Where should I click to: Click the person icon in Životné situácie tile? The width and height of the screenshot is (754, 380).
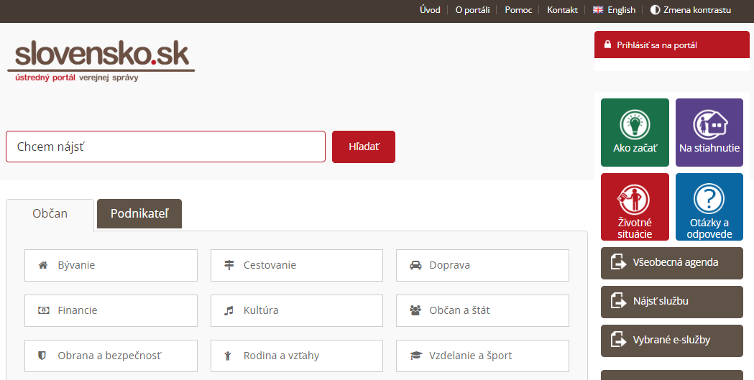click(x=635, y=200)
